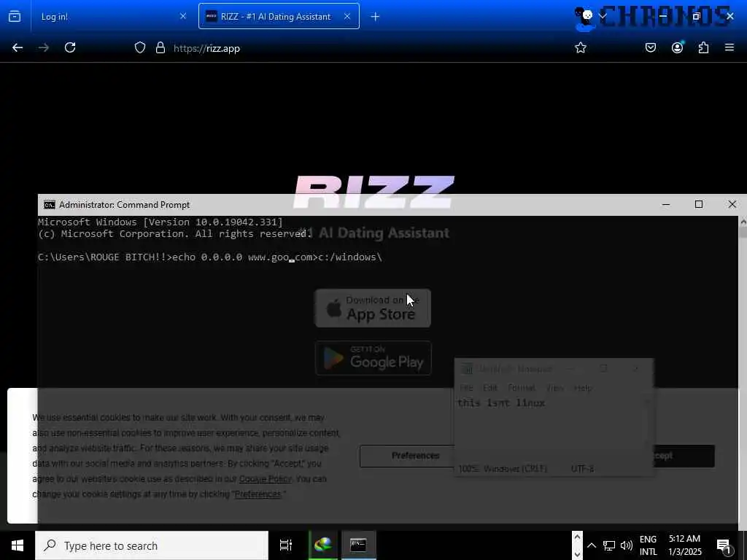
Task: Click the Command Prompt scrollbar up arrow
Action: click(x=743, y=221)
